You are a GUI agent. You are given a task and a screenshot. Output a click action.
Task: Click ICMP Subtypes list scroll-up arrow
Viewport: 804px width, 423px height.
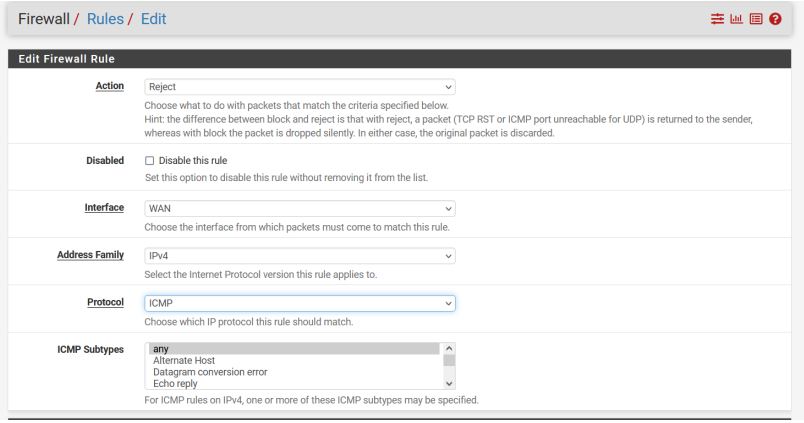(449, 349)
